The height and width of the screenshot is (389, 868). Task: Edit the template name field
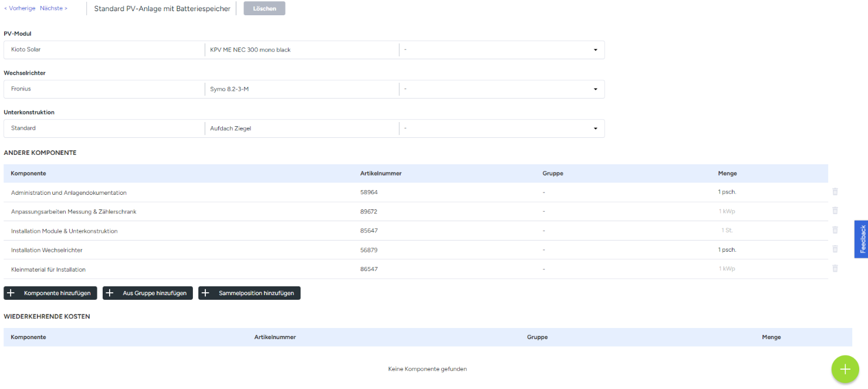click(x=162, y=9)
